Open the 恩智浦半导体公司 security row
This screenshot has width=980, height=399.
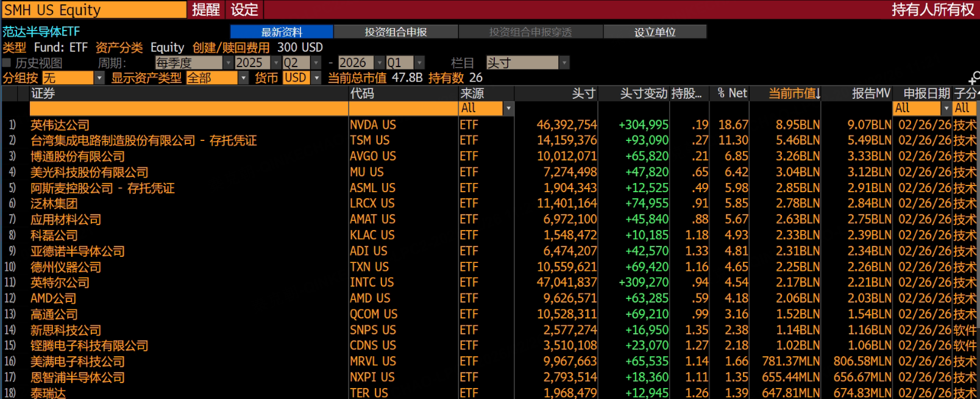click(77, 378)
